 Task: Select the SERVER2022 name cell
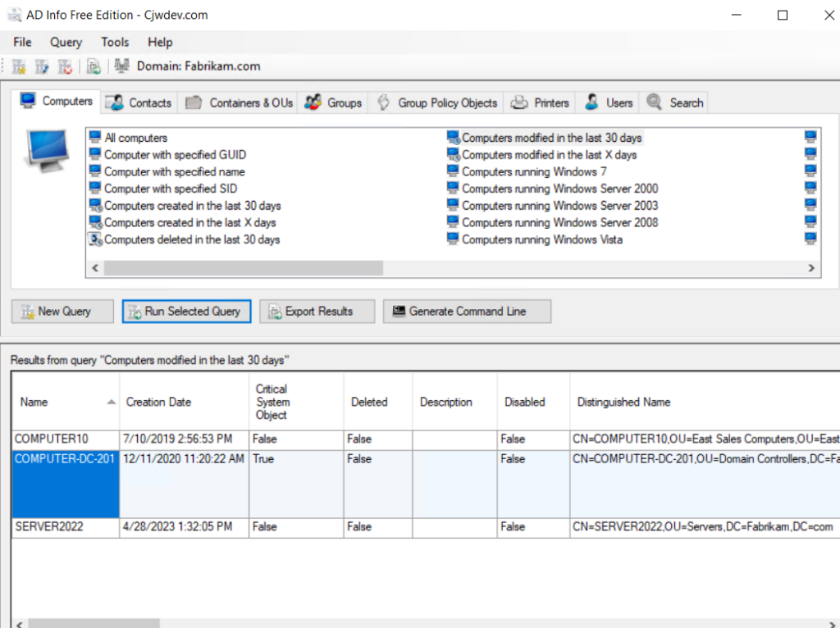66,527
